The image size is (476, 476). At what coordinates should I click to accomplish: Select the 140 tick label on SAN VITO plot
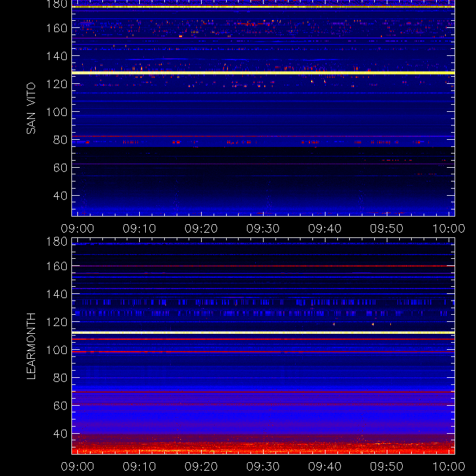coord(57,56)
